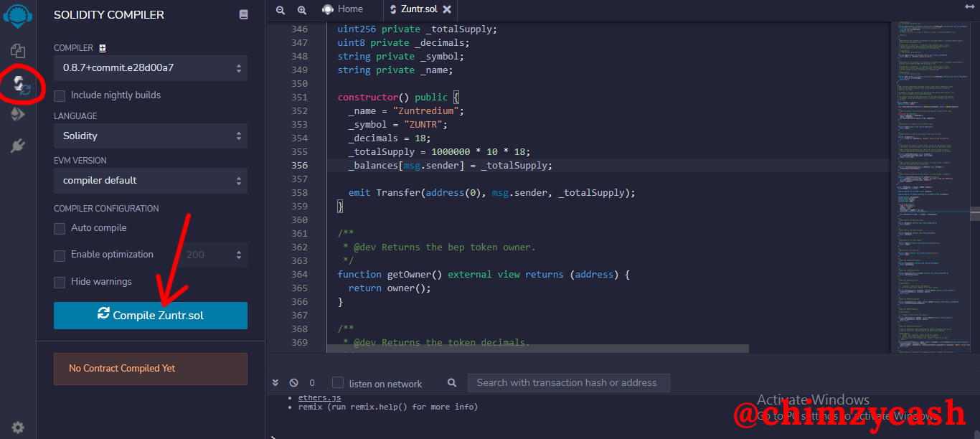This screenshot has width=980, height=439.
Task: Click function getOwner() declaration line
Action: pos(484,275)
